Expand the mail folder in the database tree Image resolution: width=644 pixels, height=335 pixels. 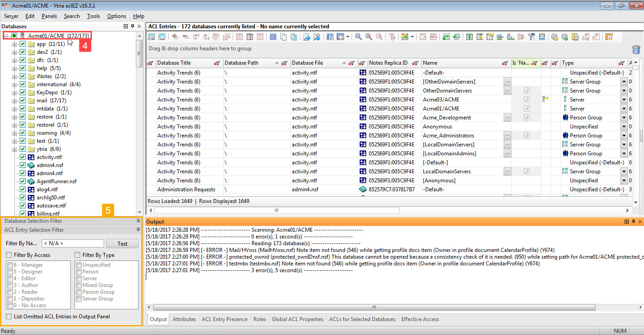click(15, 100)
